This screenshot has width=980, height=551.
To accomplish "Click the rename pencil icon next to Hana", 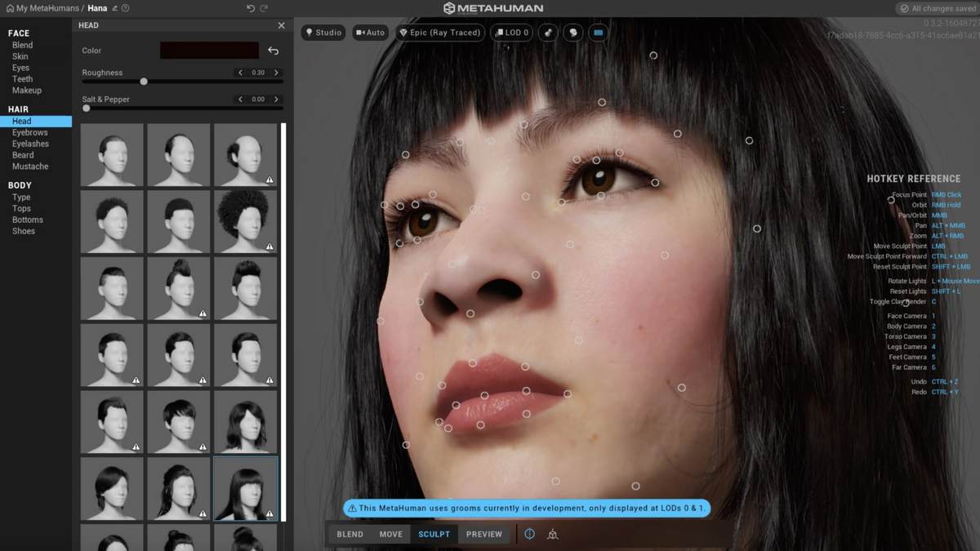I will point(114,8).
